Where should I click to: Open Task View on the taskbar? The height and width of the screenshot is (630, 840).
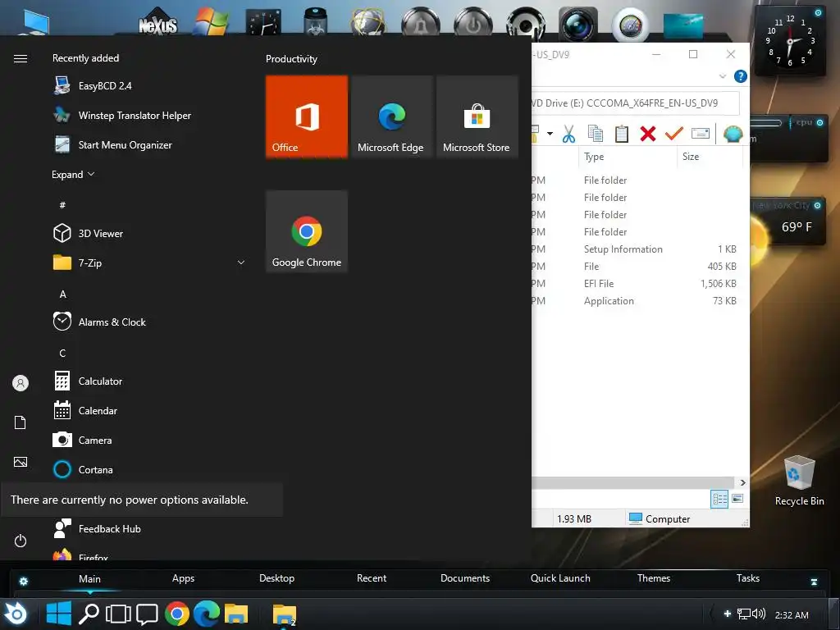[118, 614]
